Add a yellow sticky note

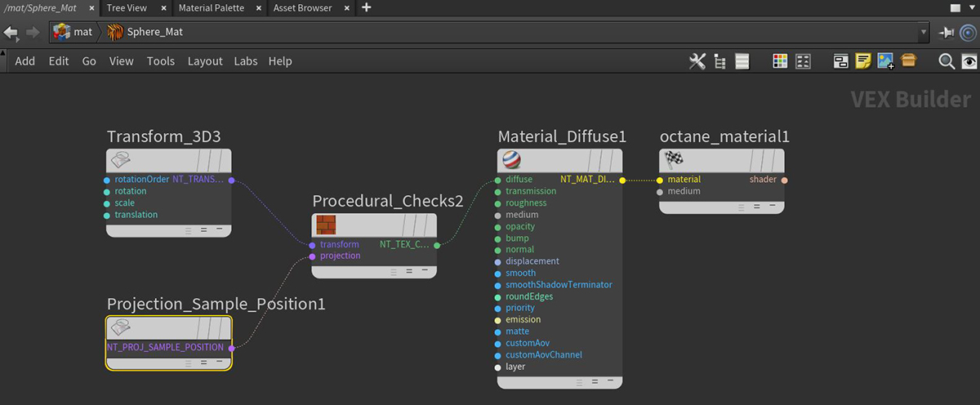[x=863, y=61]
